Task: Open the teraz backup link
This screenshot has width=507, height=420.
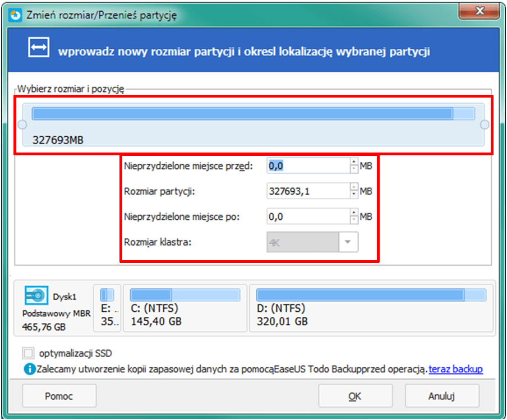Action: pyautogui.click(x=455, y=369)
